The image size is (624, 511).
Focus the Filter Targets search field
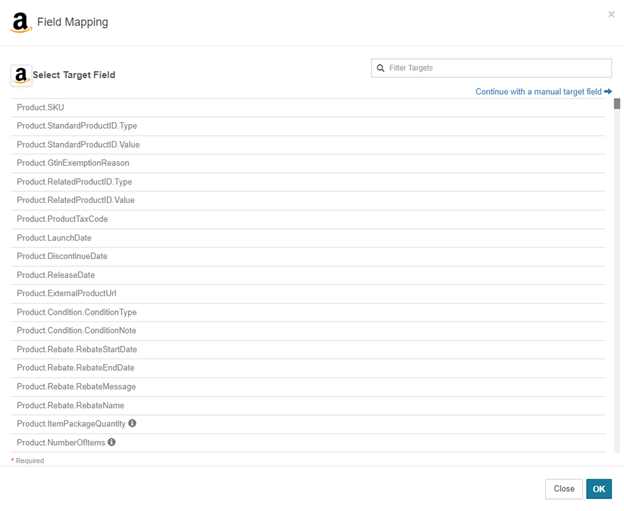tap(491, 68)
